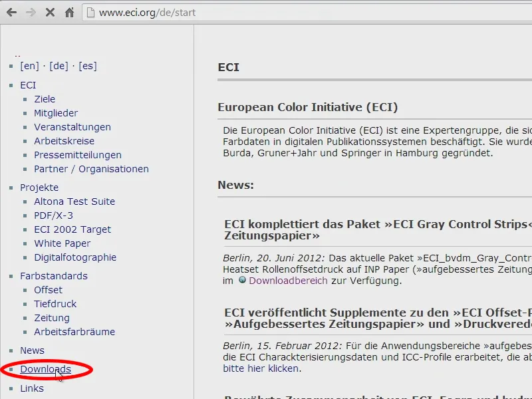The height and width of the screenshot is (399, 532).
Task: Open Arbeitskreise in the sidebar
Action: coord(64,140)
